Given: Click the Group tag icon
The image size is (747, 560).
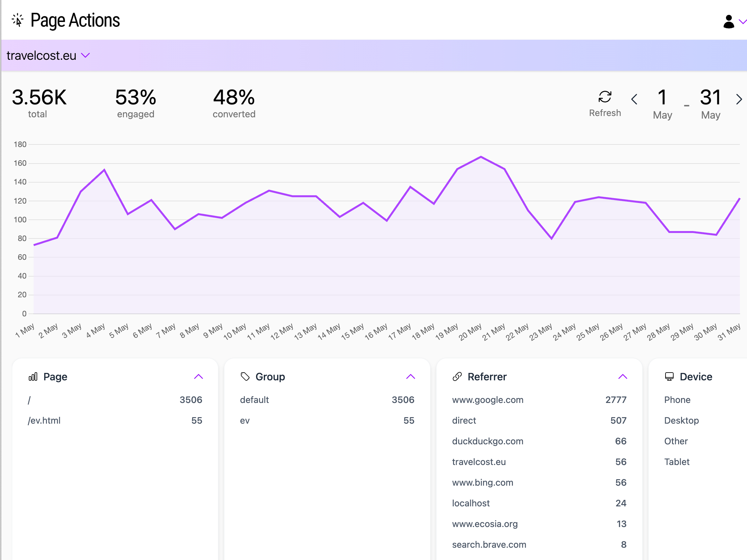Looking at the screenshot, I should pos(245,377).
